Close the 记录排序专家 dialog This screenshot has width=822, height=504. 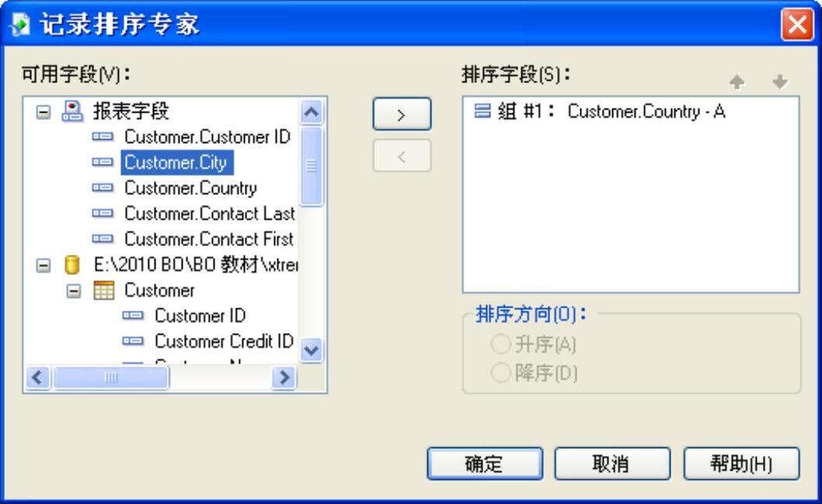point(797,24)
